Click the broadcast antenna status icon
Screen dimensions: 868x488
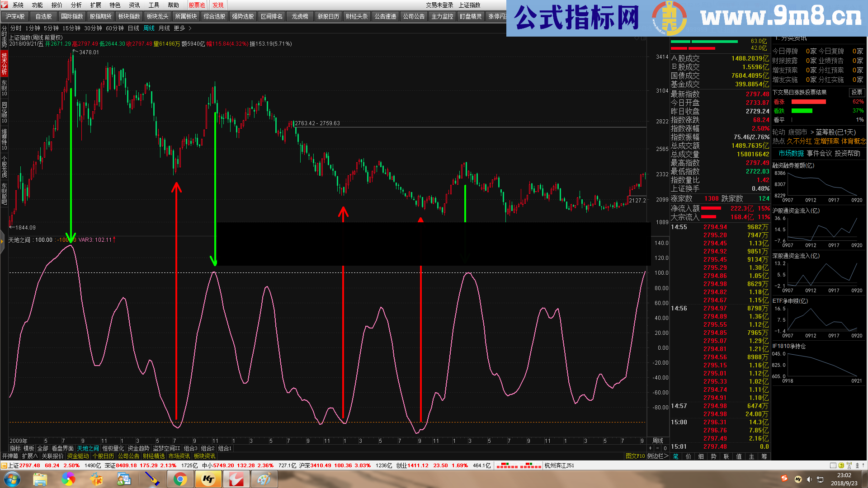[x=849, y=465]
